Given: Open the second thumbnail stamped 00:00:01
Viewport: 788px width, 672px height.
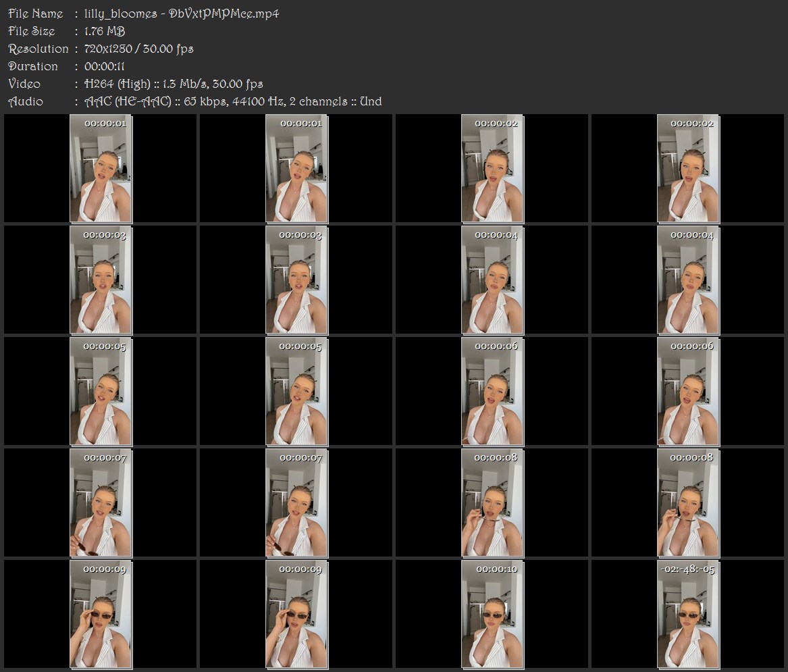Looking at the screenshot, I should (x=296, y=168).
